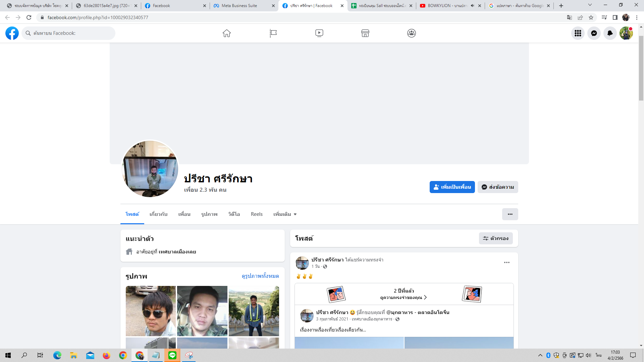Viewport: 644px width, 362px height.
Task: Open the Pages flag icon
Action: click(273, 33)
